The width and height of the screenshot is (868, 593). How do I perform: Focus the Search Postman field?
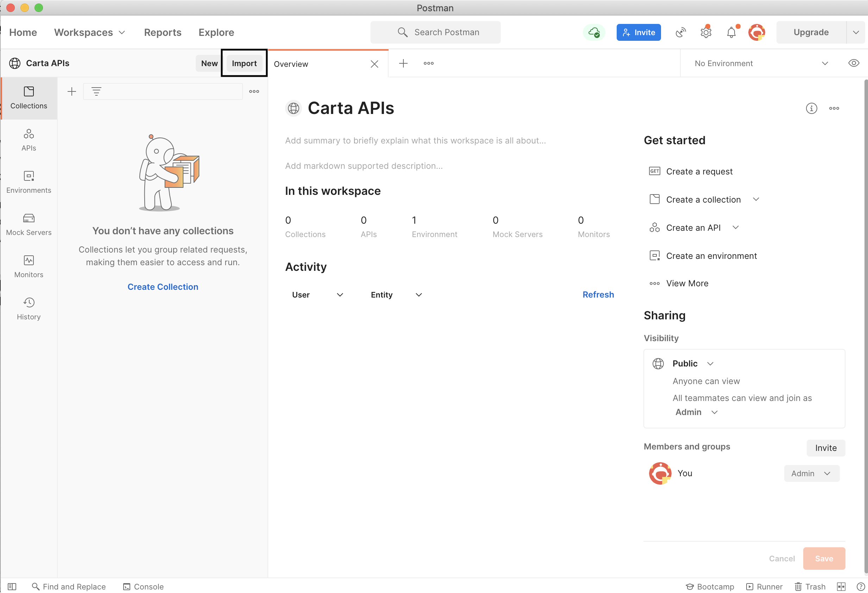tap(435, 32)
